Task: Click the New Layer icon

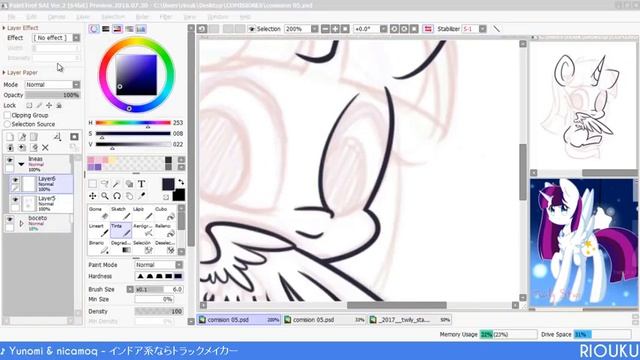Action: click(10, 137)
